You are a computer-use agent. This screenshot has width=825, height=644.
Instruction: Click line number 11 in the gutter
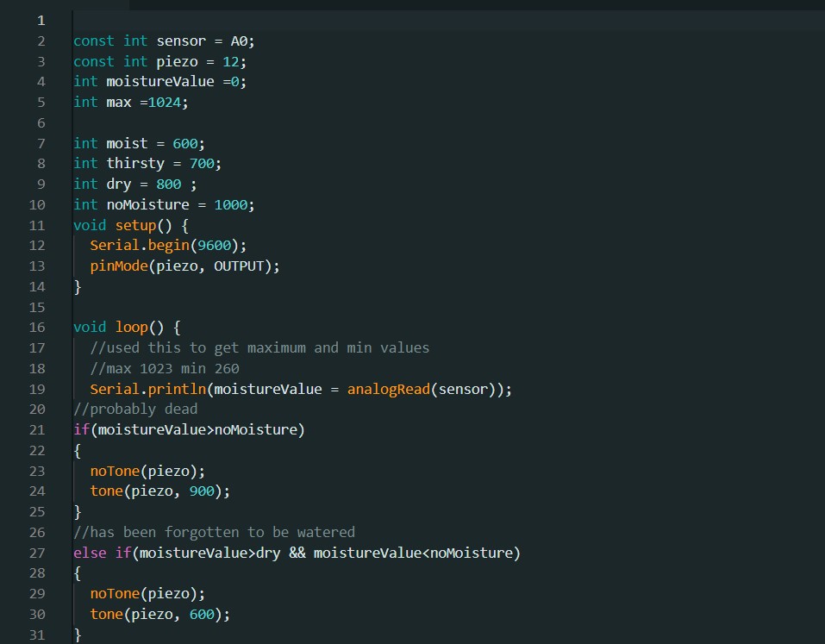coord(37,225)
